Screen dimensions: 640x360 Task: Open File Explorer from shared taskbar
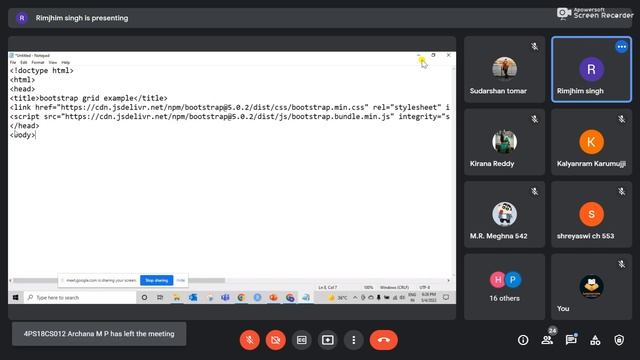176,298
